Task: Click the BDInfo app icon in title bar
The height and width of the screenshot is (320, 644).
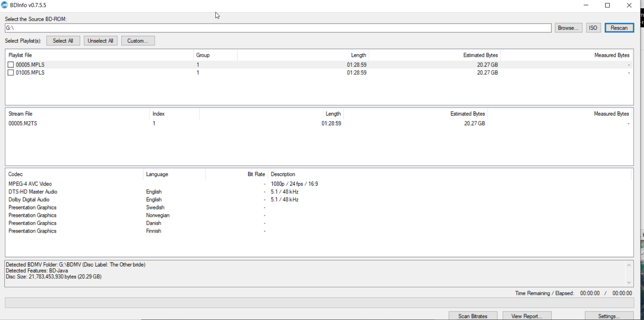Action: 5,5
